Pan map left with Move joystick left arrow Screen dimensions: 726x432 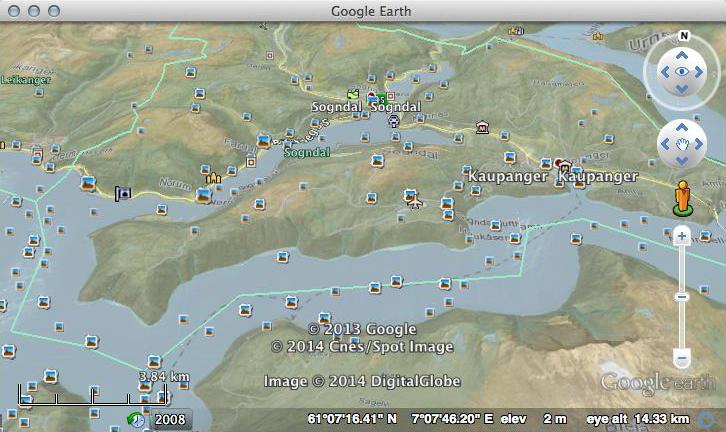pyautogui.click(x=665, y=144)
